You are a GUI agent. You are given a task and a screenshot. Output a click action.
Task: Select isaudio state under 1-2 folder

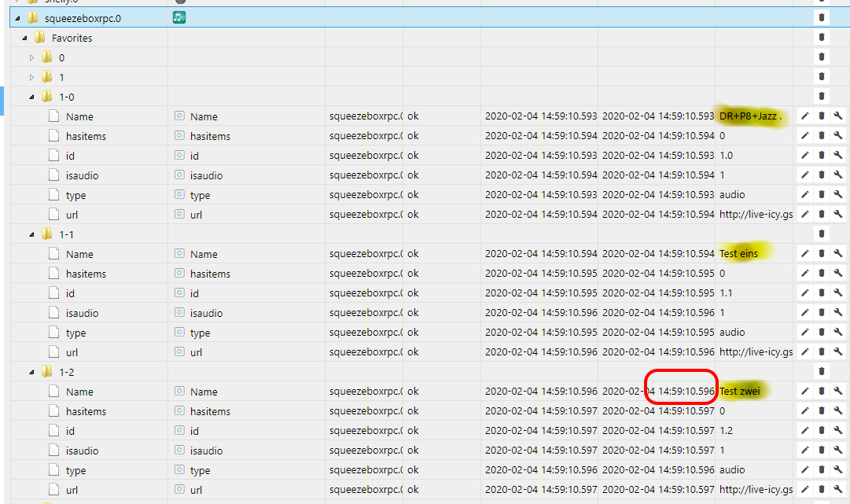click(x=83, y=451)
